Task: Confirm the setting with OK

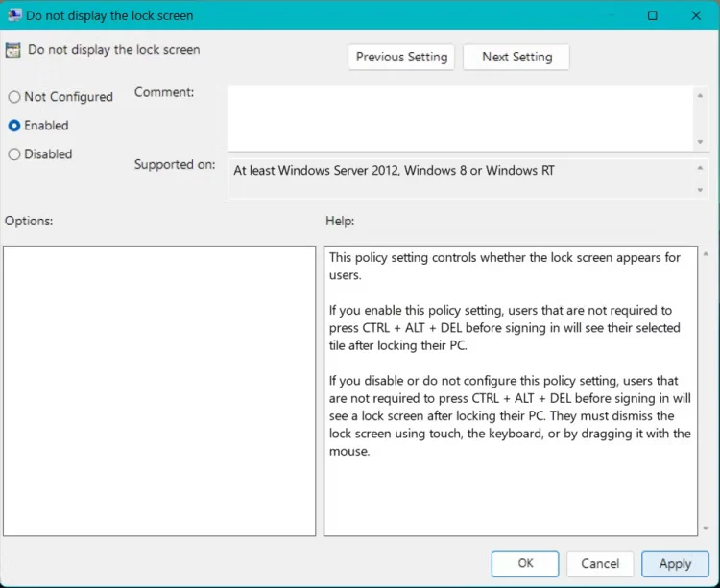Action: [x=525, y=564]
